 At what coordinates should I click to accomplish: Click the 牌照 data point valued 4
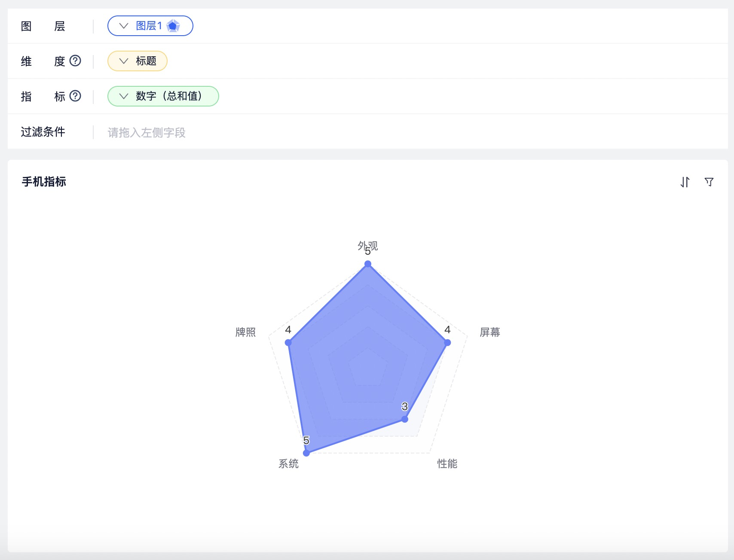(x=288, y=342)
